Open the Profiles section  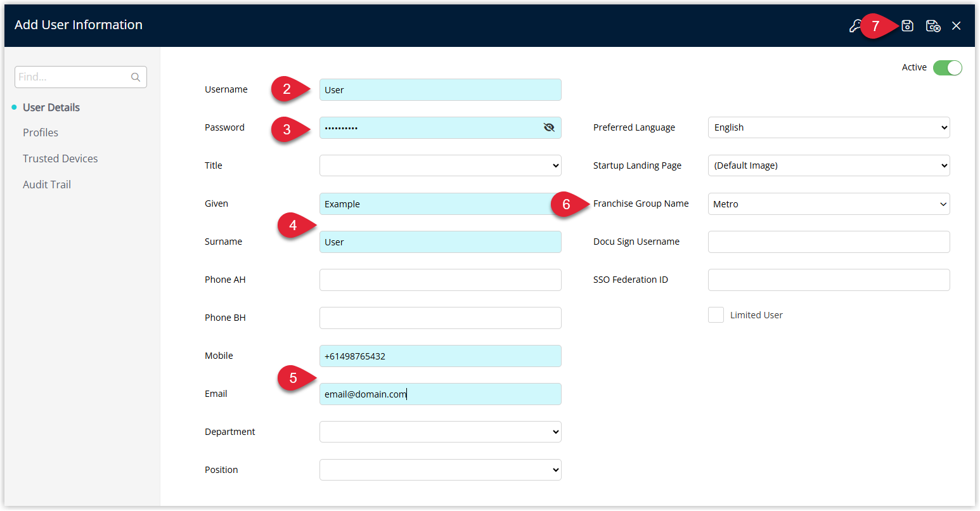click(41, 133)
